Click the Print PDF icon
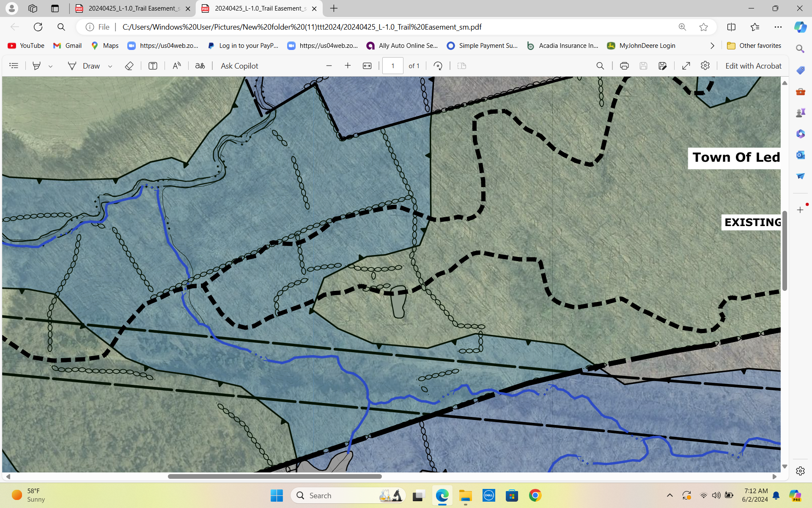Viewport: 812px width, 508px height. click(624, 66)
